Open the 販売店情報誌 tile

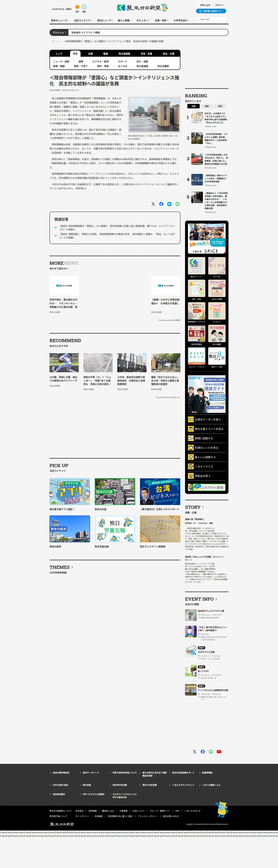197,334
